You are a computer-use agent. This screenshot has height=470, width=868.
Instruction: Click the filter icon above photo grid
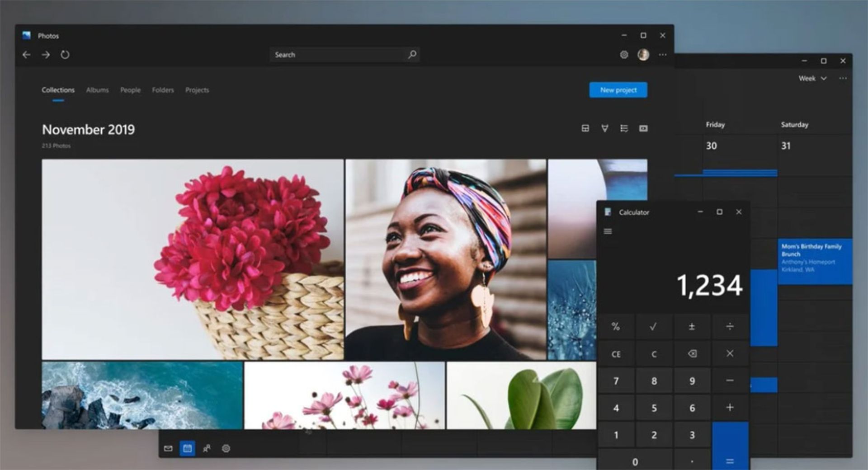(604, 128)
